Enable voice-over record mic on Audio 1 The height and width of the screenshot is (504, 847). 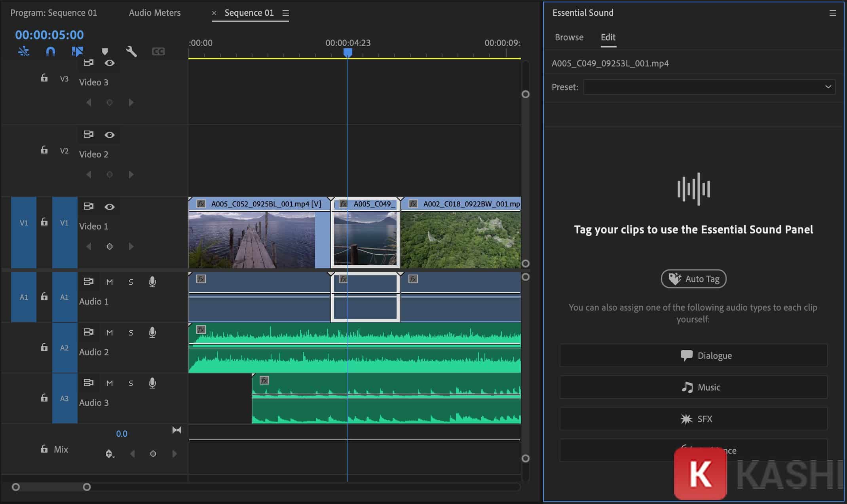coord(152,282)
